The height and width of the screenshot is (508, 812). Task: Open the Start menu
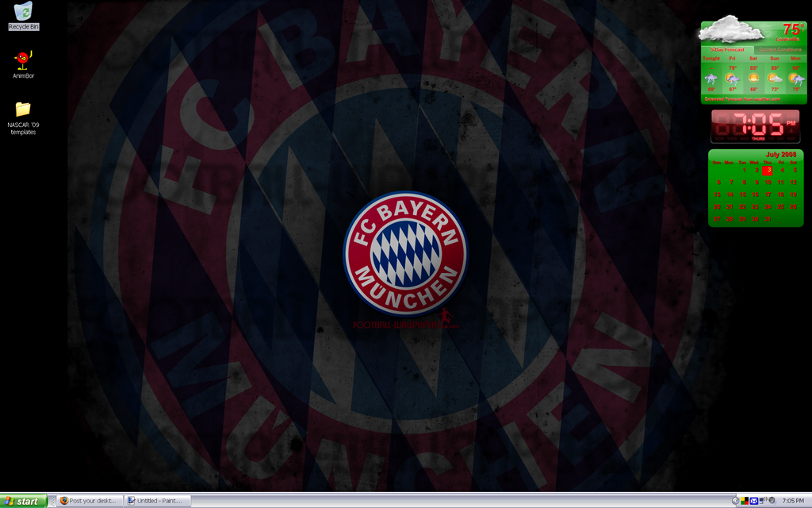[23, 501]
